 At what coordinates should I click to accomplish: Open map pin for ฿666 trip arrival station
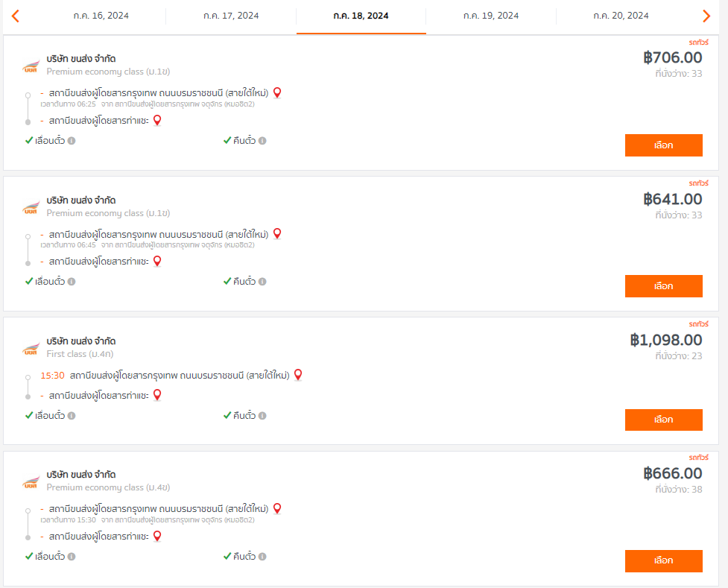tap(157, 537)
